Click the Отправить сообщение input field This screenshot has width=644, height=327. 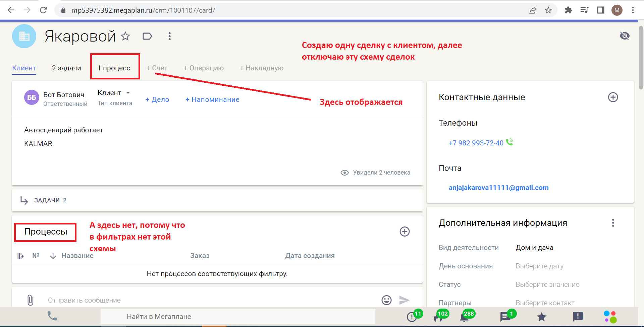pyautogui.click(x=211, y=300)
